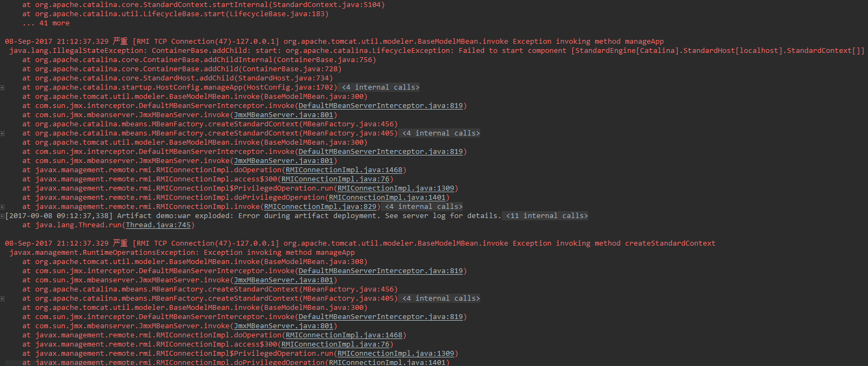Expand fold icon beside MBeanFactory.java:405 in IllegalStateException trace
The width and height of the screenshot is (868, 366).
click(2, 133)
